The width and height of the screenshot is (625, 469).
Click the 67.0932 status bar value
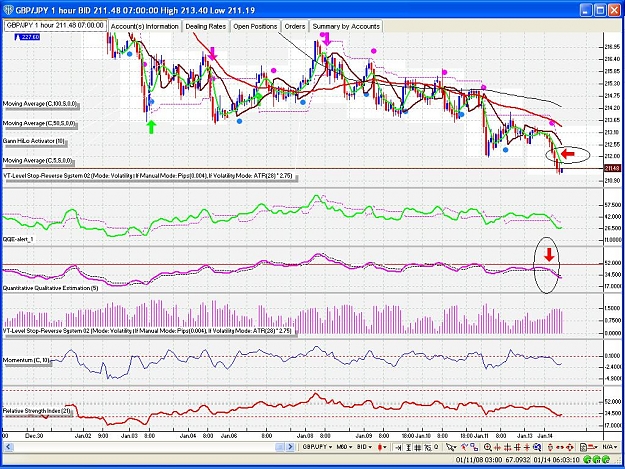[x=518, y=460]
